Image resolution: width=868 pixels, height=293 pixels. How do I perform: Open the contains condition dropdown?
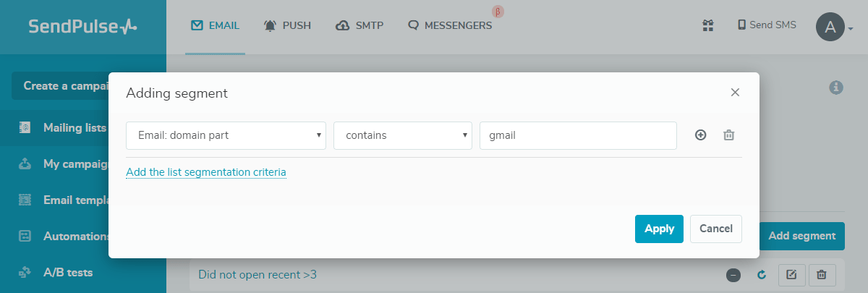pyautogui.click(x=403, y=135)
